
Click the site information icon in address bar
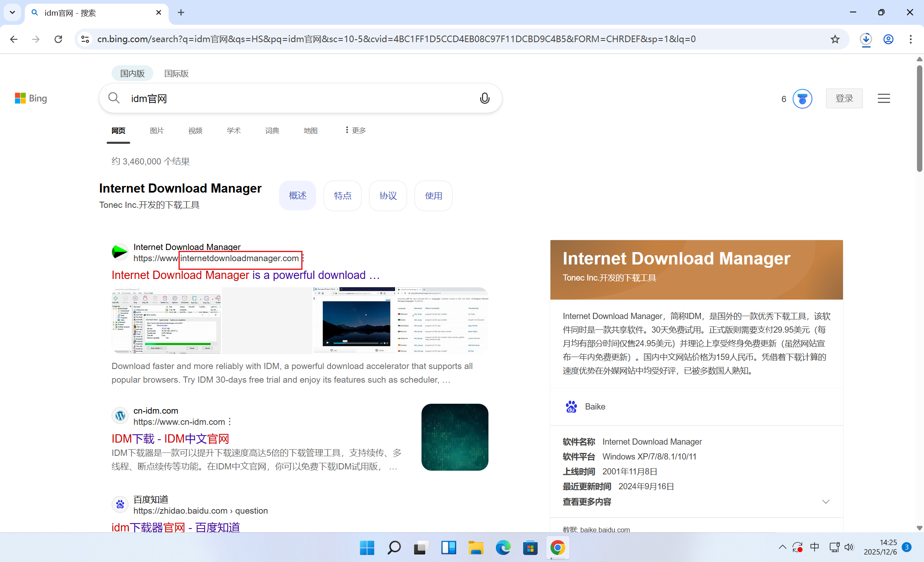[x=85, y=39]
